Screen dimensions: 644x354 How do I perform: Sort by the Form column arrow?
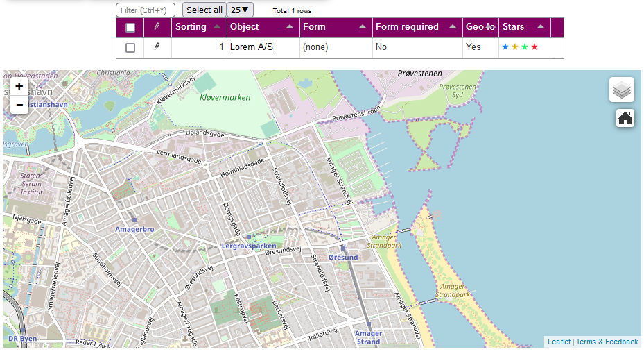pyautogui.click(x=362, y=27)
